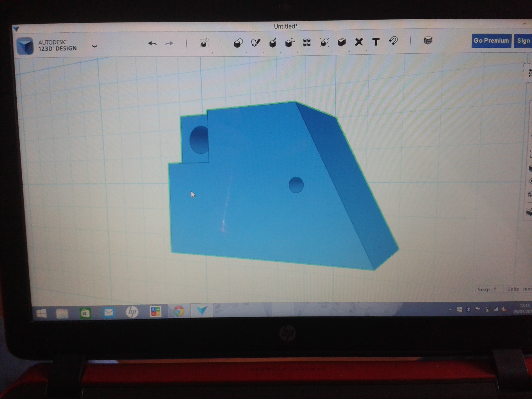
Task: Click the Go Premium button
Action: click(x=491, y=41)
